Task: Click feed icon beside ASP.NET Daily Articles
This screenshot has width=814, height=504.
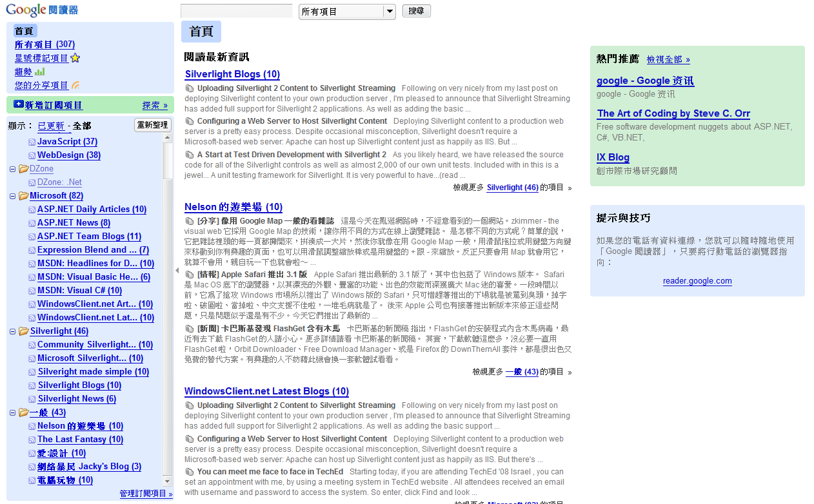Action: [x=32, y=209]
